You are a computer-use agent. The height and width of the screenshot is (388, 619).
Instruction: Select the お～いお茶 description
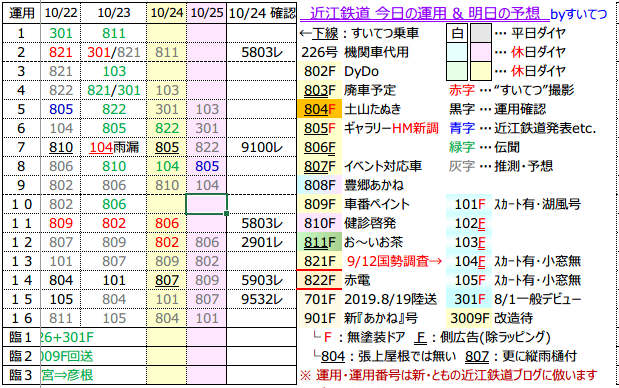(x=373, y=242)
